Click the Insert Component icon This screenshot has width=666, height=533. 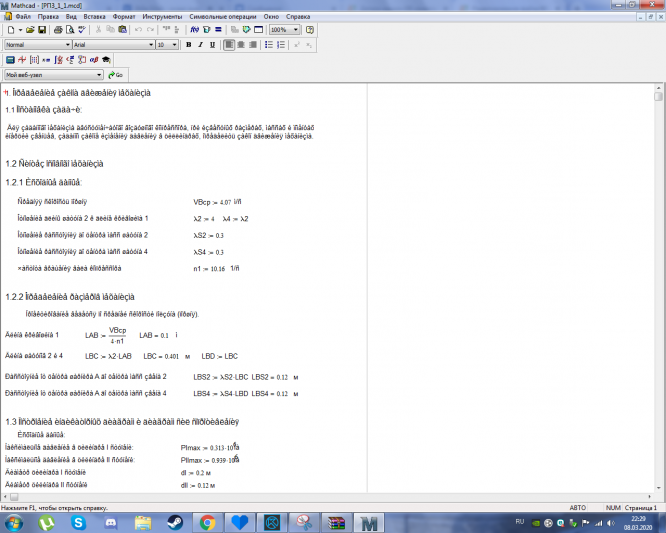246,30
